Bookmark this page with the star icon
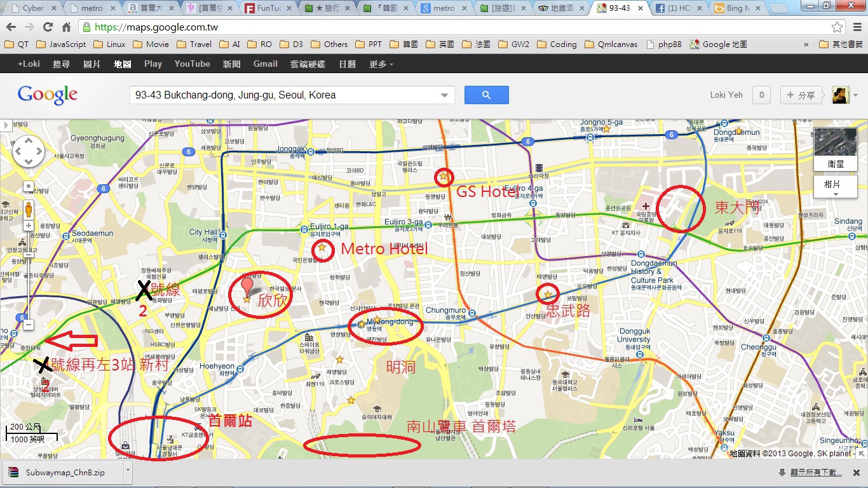This screenshot has height=488, width=868. pyautogui.click(x=837, y=27)
